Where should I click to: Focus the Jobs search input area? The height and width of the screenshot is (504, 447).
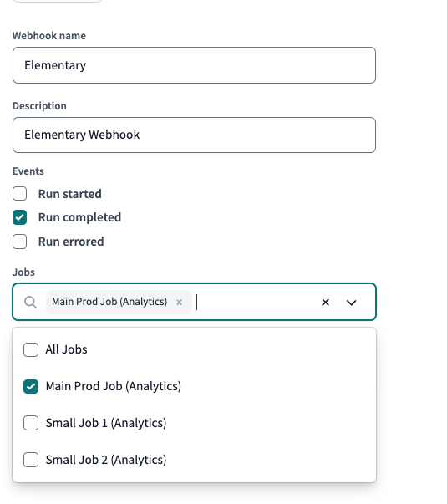[x=254, y=302]
